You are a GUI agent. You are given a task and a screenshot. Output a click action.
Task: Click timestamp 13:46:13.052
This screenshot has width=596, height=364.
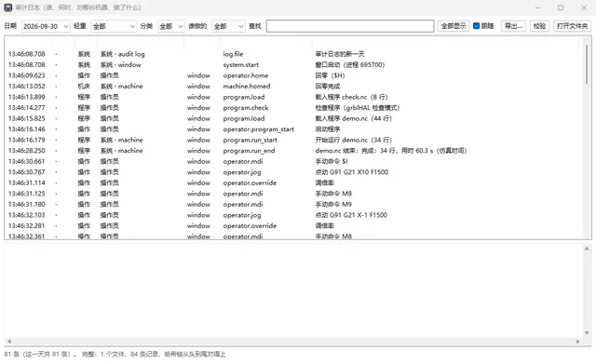coord(27,87)
